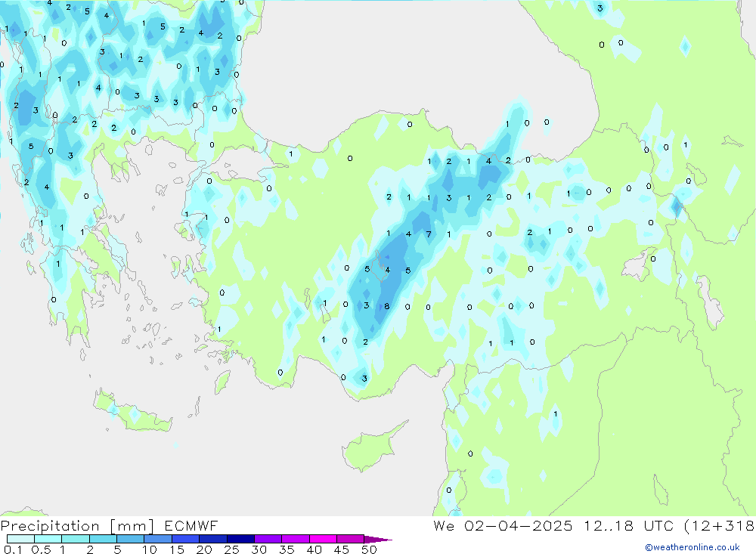Click the 0.1–0.5 mm lightest legend swatch
Viewport: 756px width, 554px height.
pyautogui.click(x=20, y=539)
